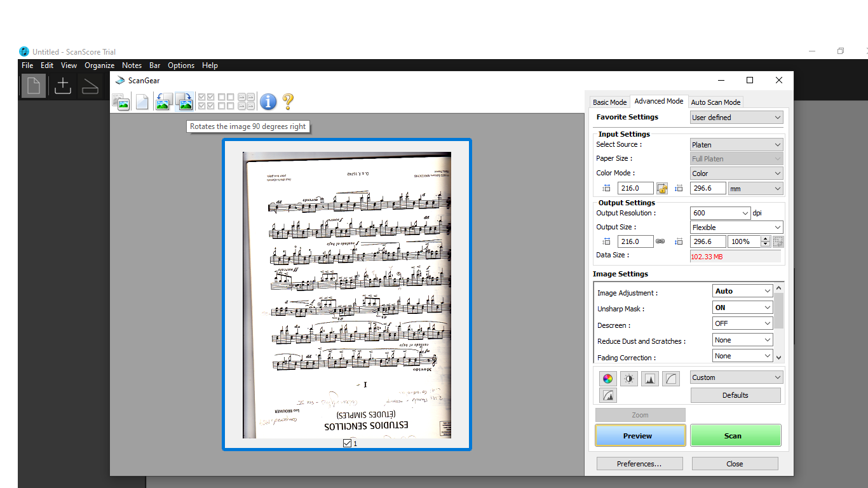This screenshot has height=488, width=868.
Task: Click the scroll down arrow in Image Settings
Action: pos(779,358)
